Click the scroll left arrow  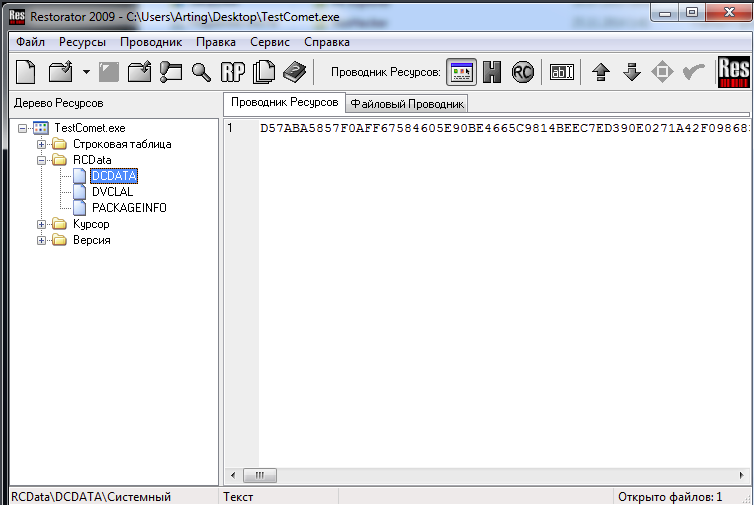coord(233,476)
